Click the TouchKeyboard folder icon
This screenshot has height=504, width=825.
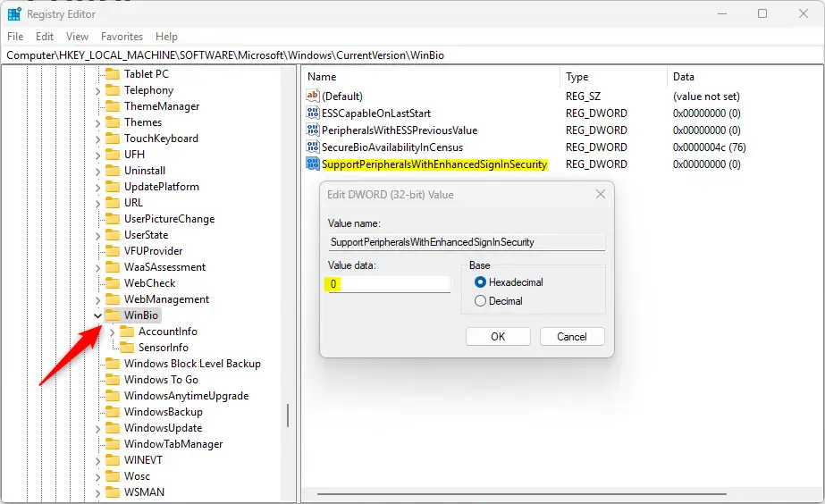(113, 138)
